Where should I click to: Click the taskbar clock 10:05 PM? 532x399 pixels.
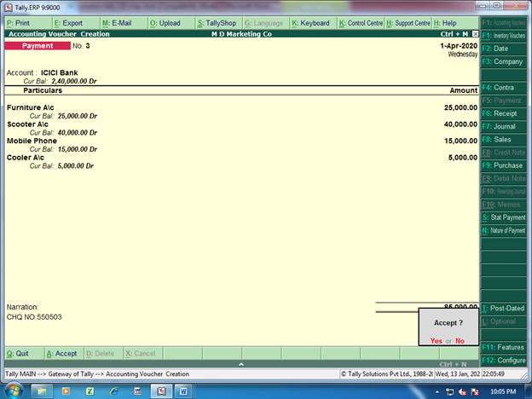pos(503,392)
